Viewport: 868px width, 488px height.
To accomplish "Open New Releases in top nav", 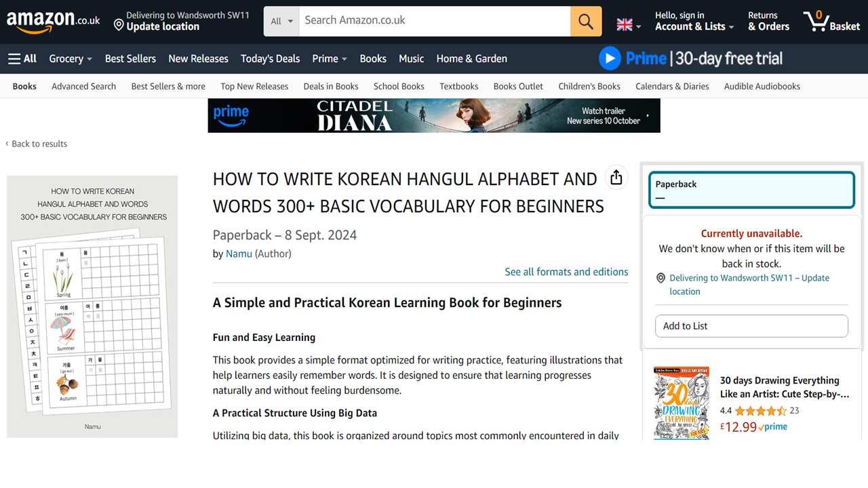I will coord(198,59).
